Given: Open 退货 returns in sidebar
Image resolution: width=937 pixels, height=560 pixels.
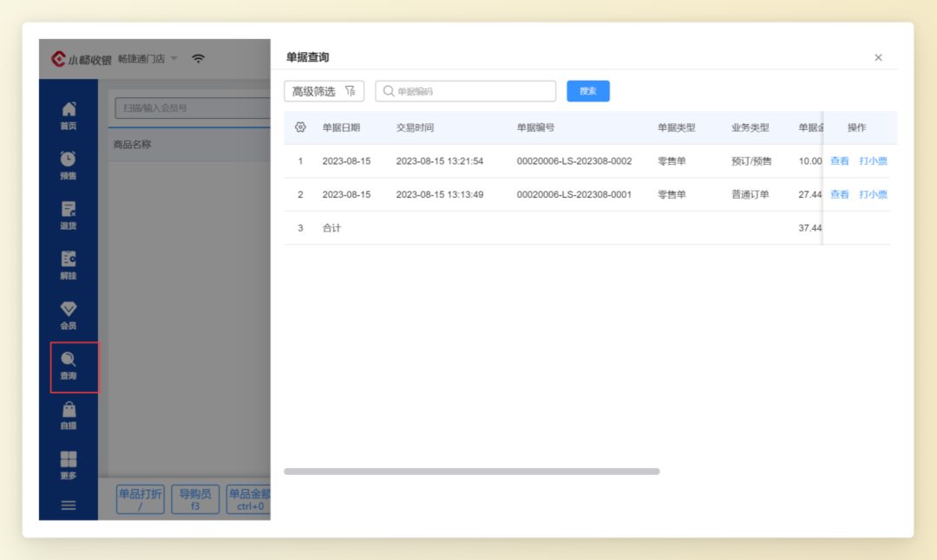Looking at the screenshot, I should click(69, 216).
